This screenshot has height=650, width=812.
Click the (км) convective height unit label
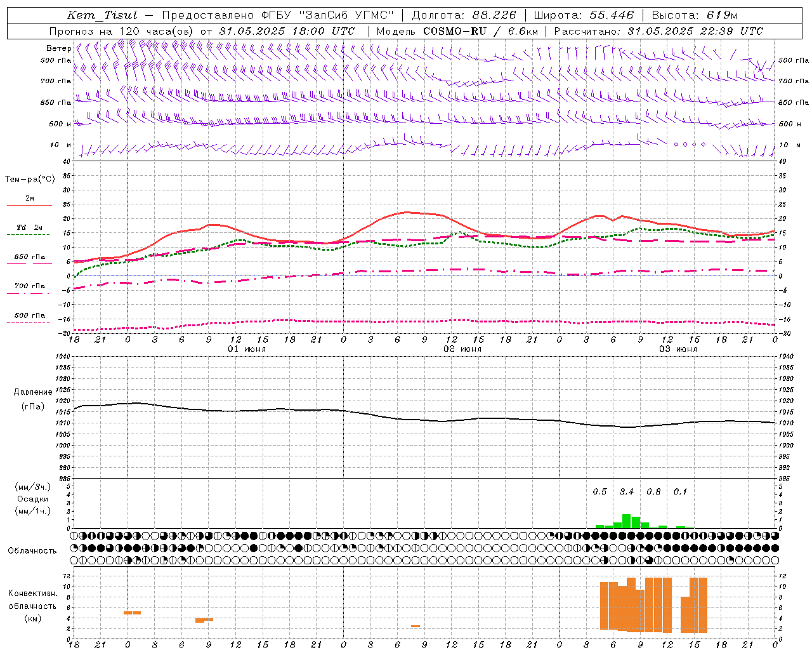[x=32, y=618]
